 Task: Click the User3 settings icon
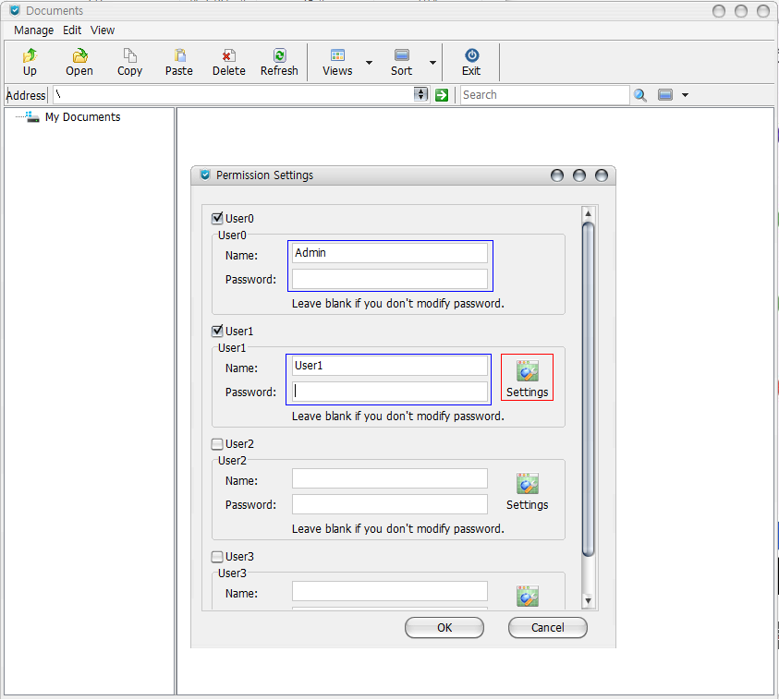[x=527, y=596]
